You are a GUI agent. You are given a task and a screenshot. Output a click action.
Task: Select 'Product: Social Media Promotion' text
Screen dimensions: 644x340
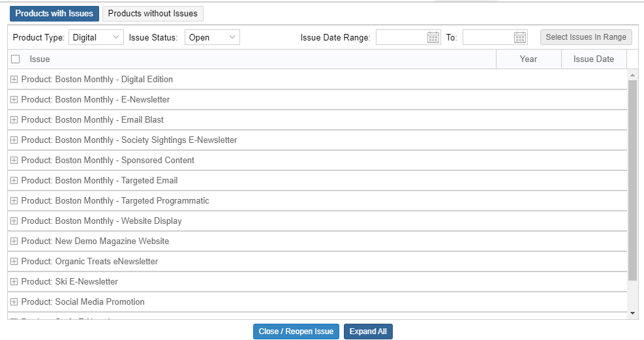(83, 301)
